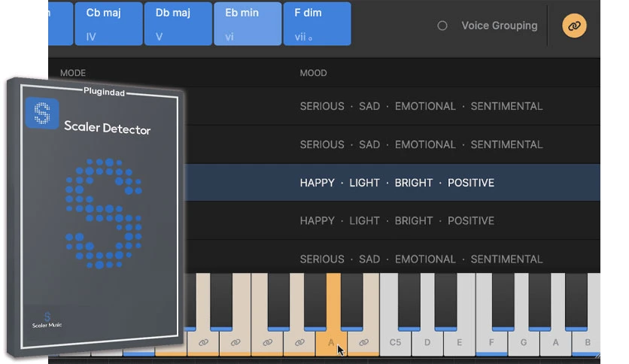Click the MODE column header
The width and height of the screenshot is (629, 364).
73,73
